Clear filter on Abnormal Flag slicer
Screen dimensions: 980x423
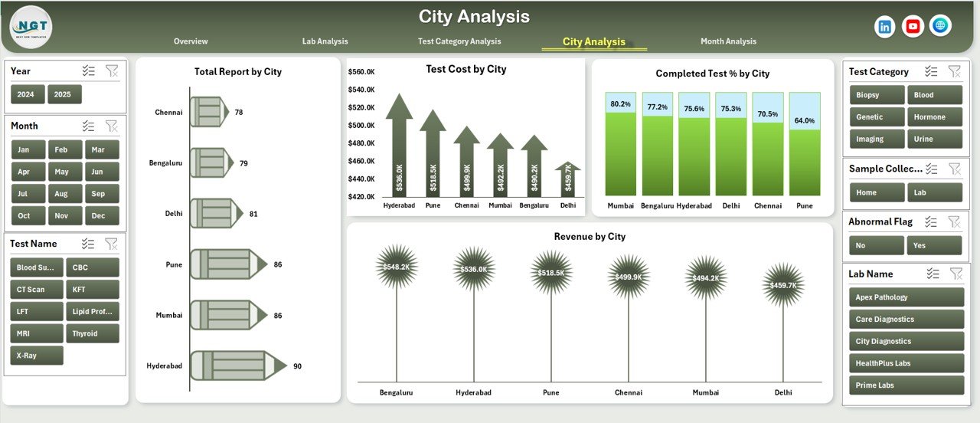pos(955,221)
